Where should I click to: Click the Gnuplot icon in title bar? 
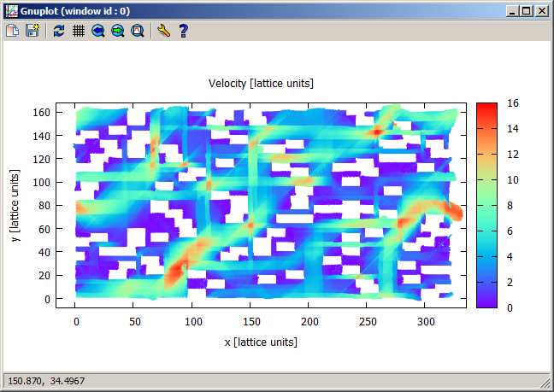10,10
